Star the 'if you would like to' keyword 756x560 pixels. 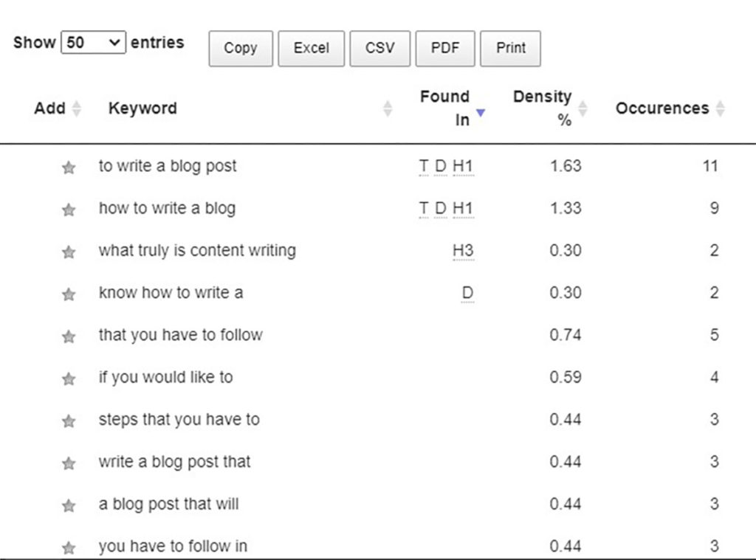(x=69, y=378)
